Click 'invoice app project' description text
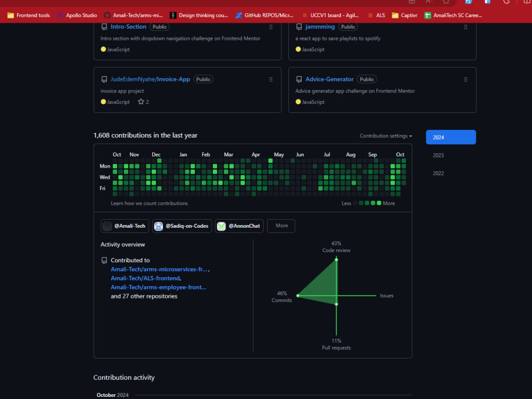This screenshot has width=532, height=399. tap(122, 91)
